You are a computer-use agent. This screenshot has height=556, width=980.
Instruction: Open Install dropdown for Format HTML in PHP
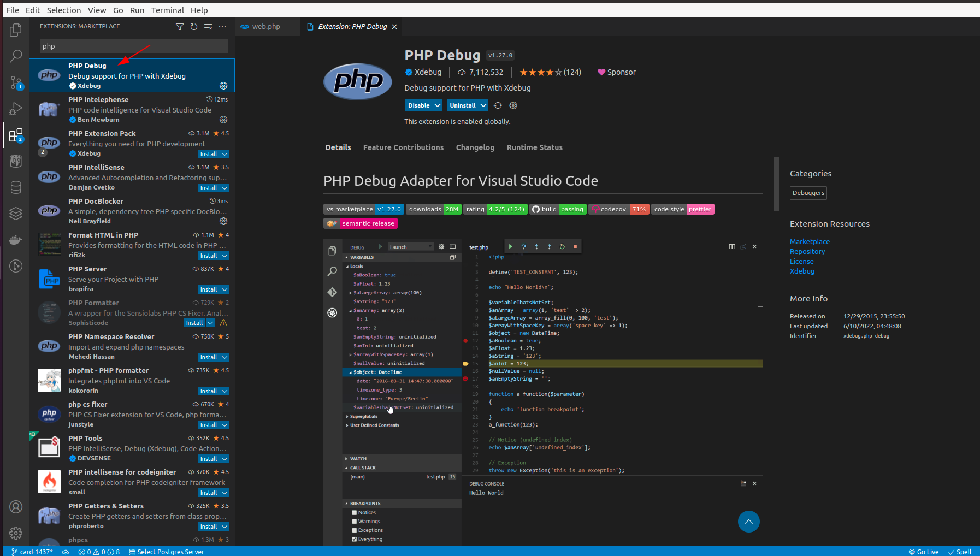click(x=225, y=256)
